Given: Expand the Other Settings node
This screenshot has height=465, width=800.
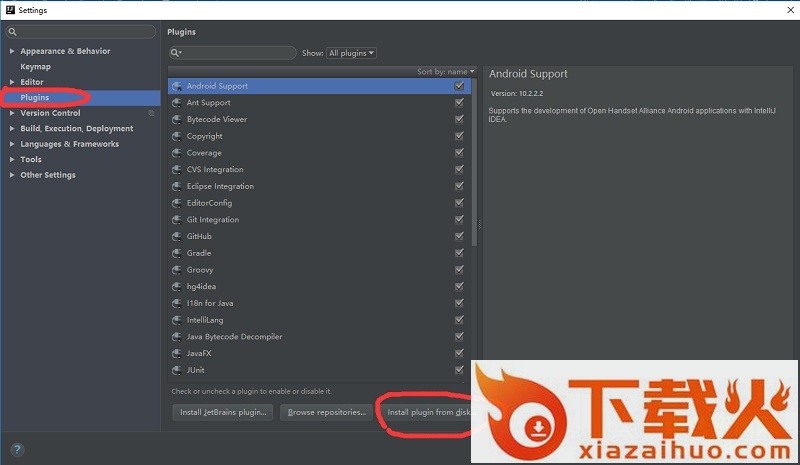Looking at the screenshot, I should 12,175.
